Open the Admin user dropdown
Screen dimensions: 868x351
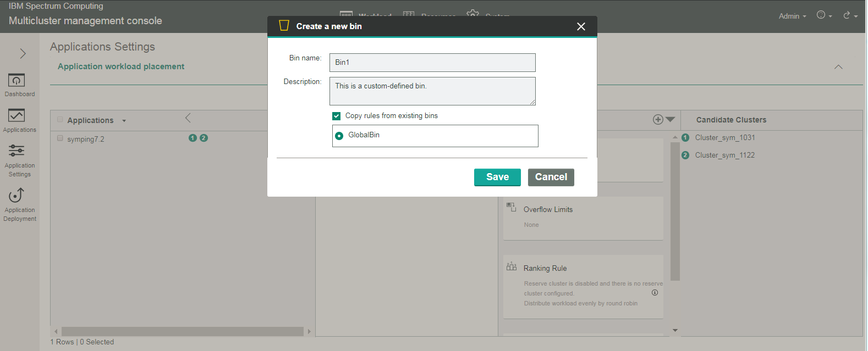[x=792, y=16]
